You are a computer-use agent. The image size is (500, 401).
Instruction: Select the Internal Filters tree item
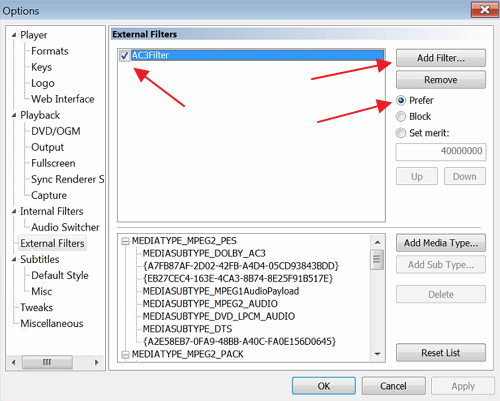click(x=52, y=211)
